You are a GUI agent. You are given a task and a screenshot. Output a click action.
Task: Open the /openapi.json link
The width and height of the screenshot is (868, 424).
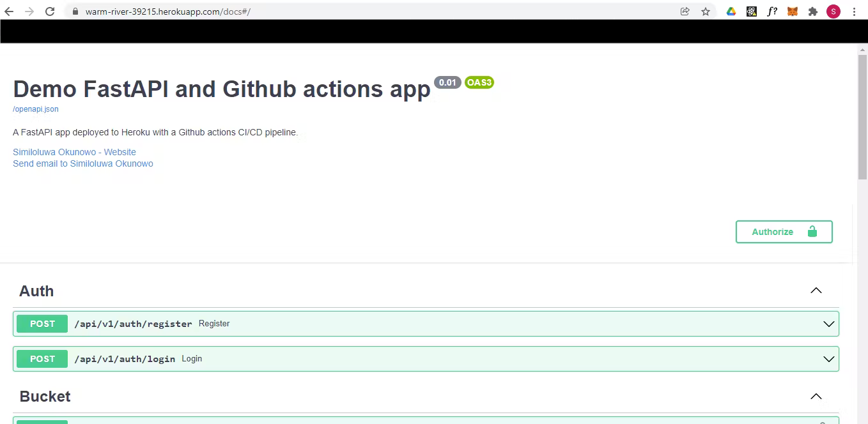(x=36, y=109)
